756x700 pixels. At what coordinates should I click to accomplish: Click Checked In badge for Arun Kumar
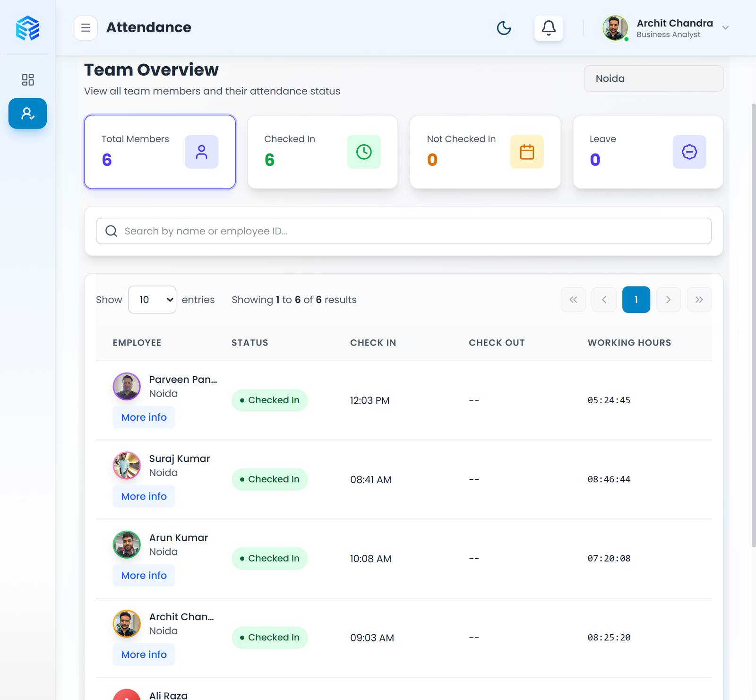tap(270, 559)
